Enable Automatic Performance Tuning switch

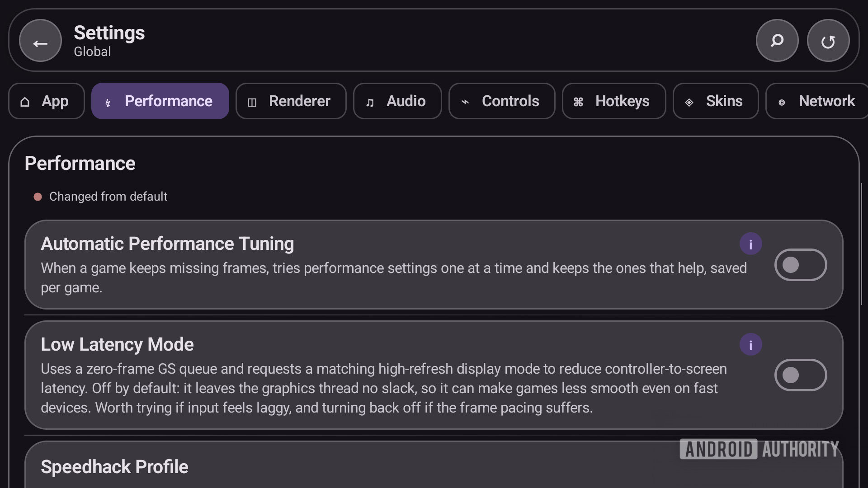pyautogui.click(x=801, y=265)
